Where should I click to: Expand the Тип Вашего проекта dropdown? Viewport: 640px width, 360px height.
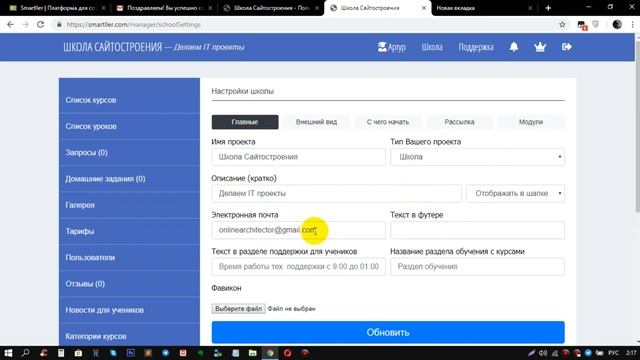pyautogui.click(x=478, y=157)
